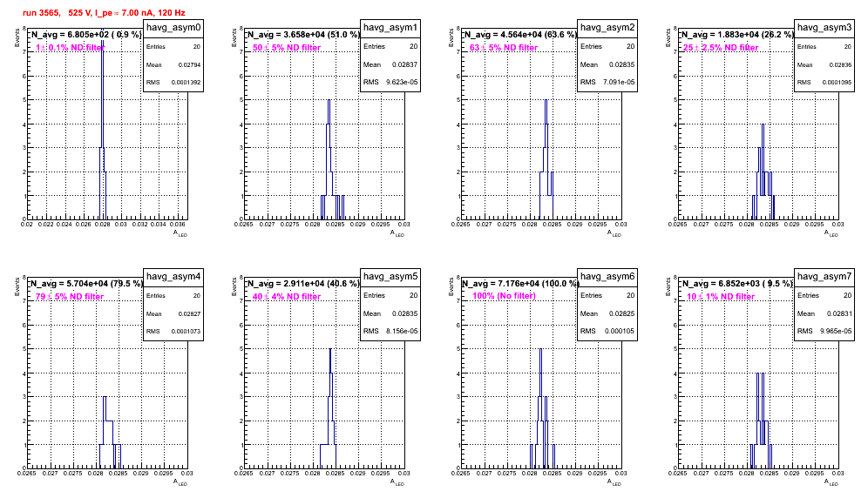The image size is (868, 498).
Task: Click Entries 20 in havg_asym5 stats
Action: 390,295
